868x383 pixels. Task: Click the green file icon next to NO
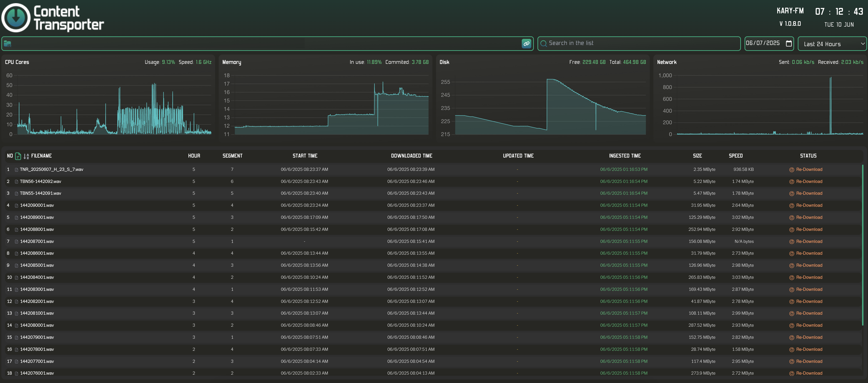click(18, 156)
